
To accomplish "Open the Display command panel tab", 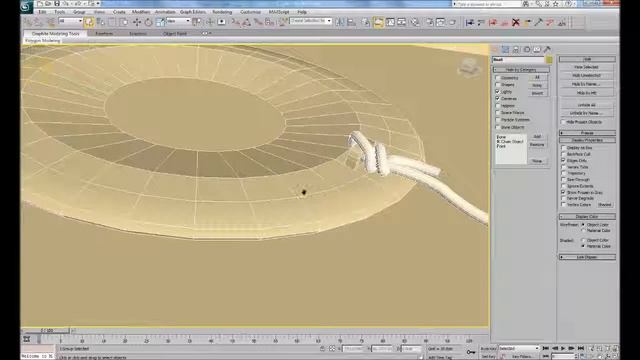I will pos(537,49).
